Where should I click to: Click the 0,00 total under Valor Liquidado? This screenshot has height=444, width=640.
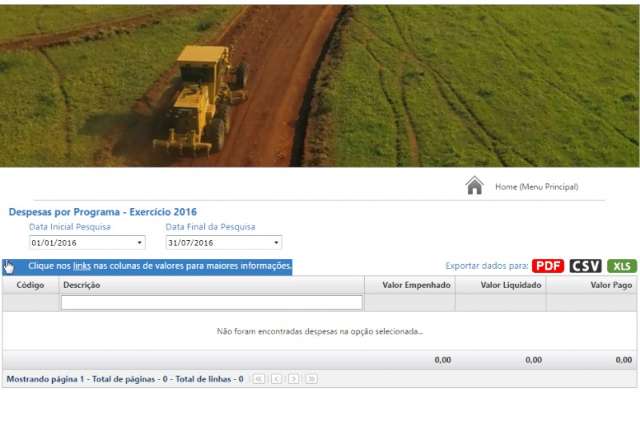coord(533,360)
